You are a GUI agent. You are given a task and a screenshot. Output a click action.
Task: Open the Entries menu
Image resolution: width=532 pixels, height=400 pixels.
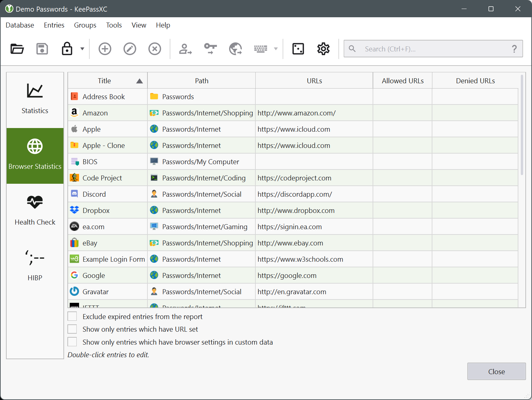click(54, 25)
